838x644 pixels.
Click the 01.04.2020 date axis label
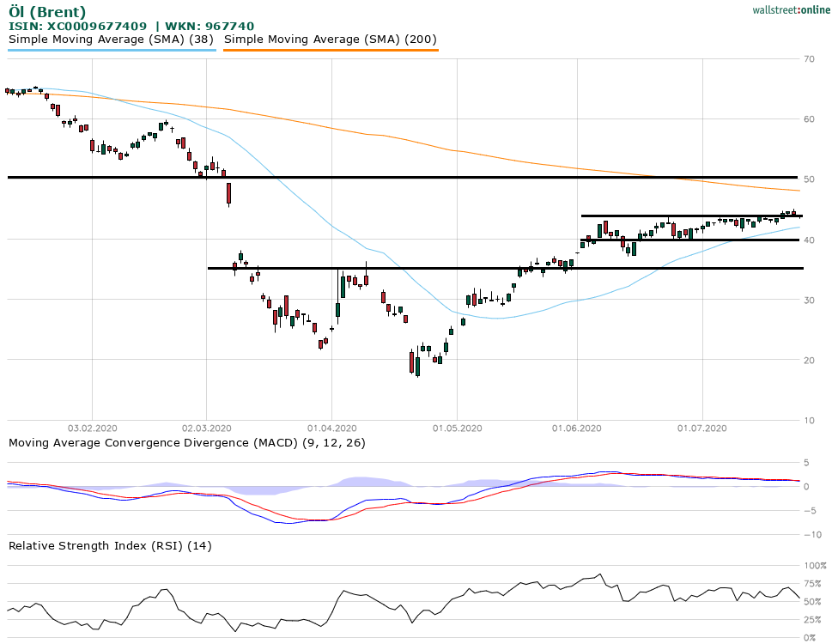point(331,428)
